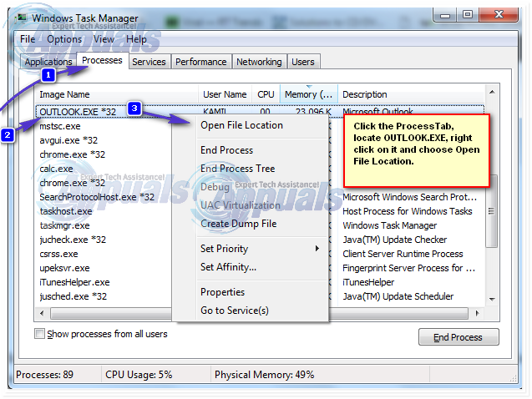Viewport: 532px width, 399px height.
Task: Select avgui.exe *32 process
Action: (68, 140)
